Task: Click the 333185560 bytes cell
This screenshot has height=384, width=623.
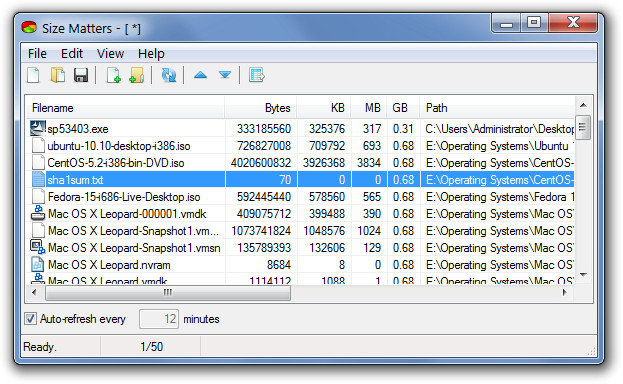Action: [264, 129]
